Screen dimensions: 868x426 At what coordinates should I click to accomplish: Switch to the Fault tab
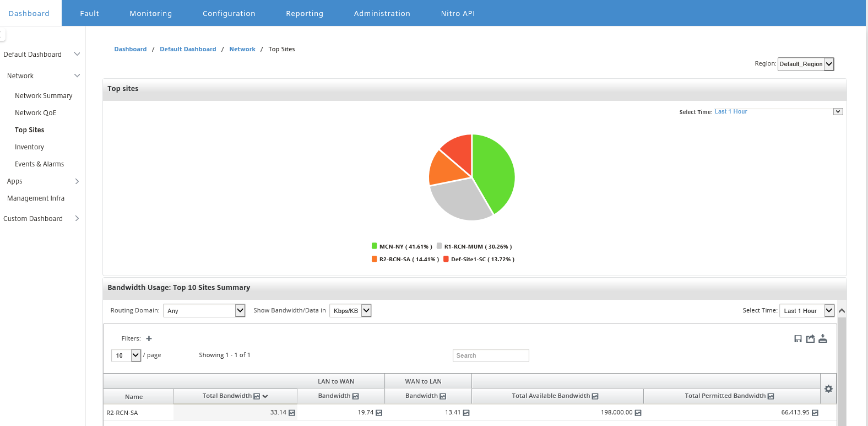90,13
